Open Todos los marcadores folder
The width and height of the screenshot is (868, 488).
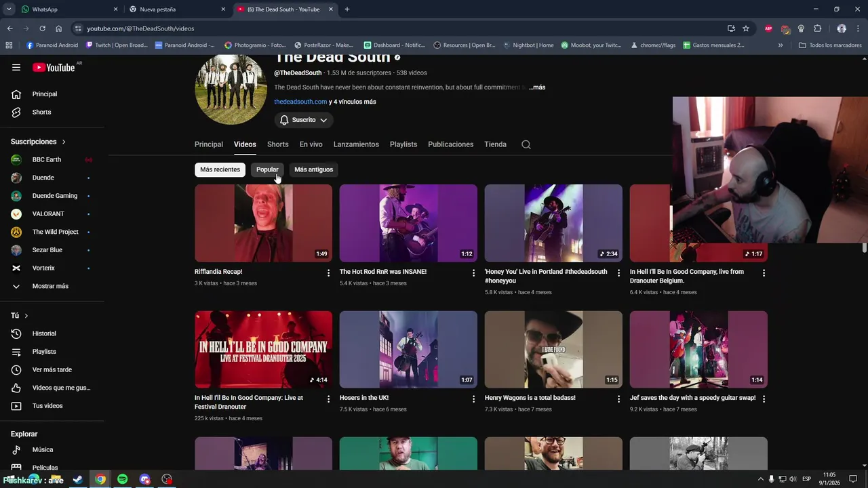click(830, 45)
